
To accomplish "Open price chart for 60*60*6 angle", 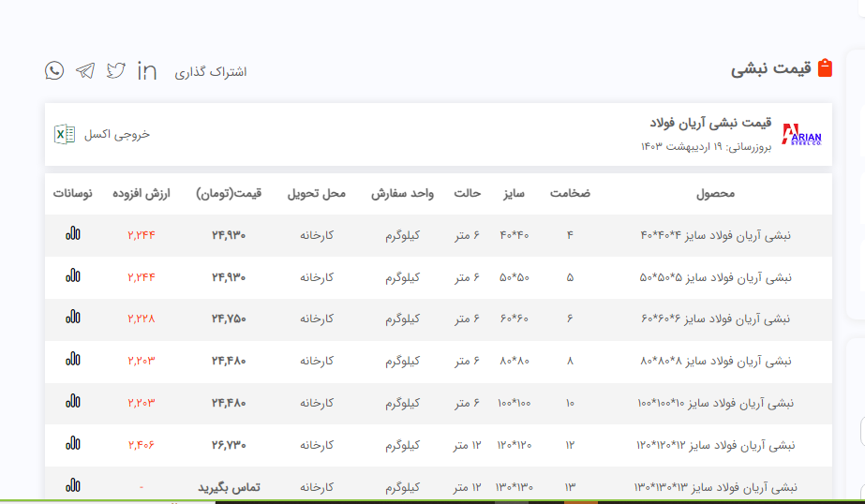I will tap(73, 318).
